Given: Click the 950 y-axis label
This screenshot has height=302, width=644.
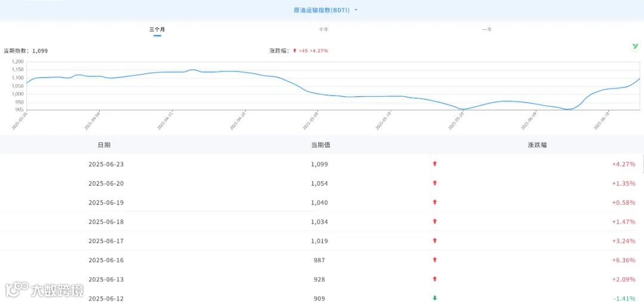Looking at the screenshot, I should pyautogui.click(x=20, y=102).
